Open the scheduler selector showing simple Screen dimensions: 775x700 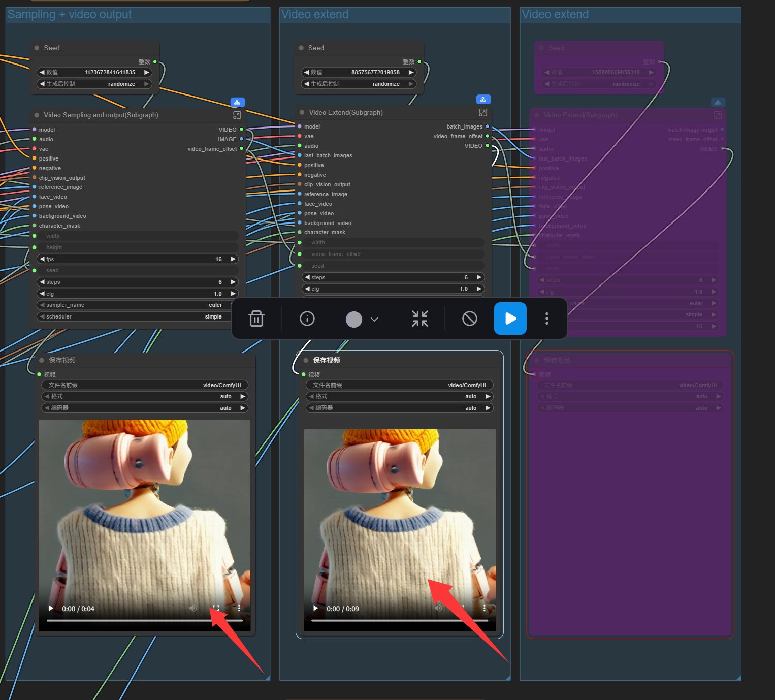coord(137,316)
